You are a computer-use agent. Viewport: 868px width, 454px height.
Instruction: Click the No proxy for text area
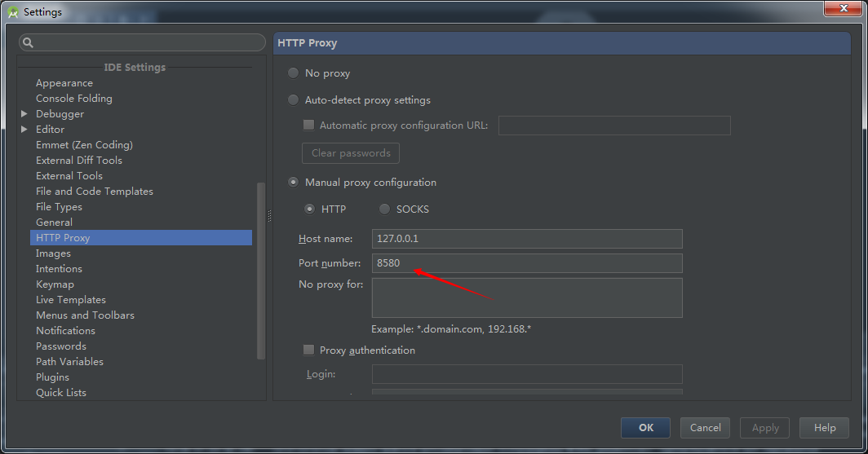click(527, 298)
